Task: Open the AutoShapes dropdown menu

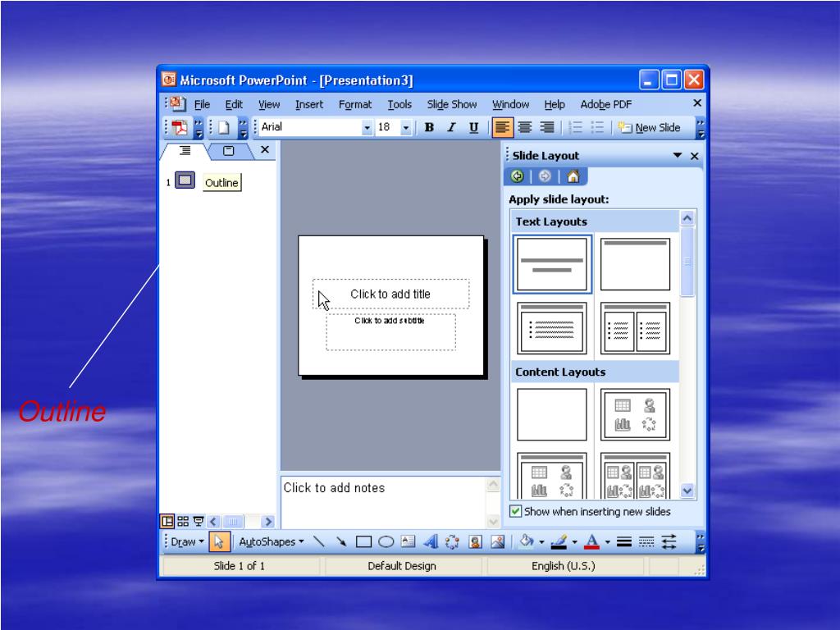Action: pos(272,541)
